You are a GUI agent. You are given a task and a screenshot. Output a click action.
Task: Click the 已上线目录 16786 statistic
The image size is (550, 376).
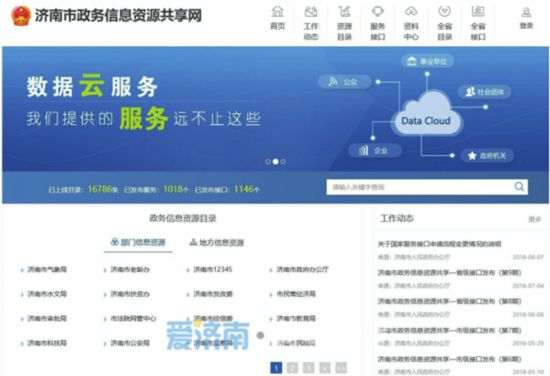click(83, 189)
